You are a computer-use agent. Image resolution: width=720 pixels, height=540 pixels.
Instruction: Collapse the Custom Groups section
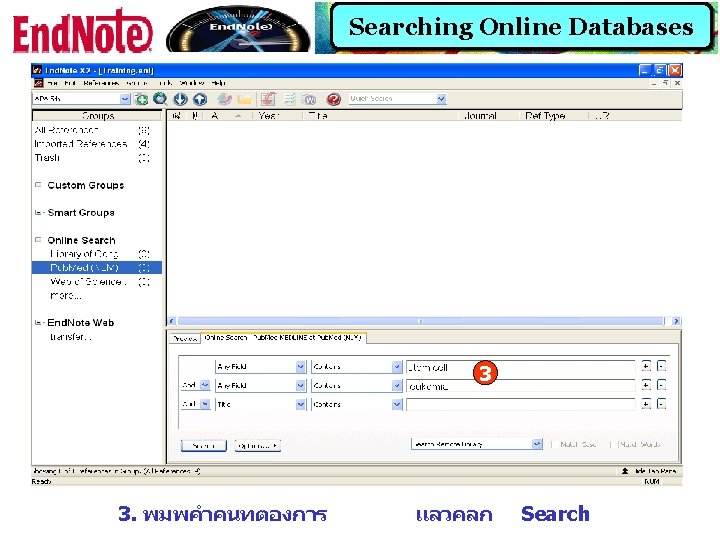click(38, 185)
